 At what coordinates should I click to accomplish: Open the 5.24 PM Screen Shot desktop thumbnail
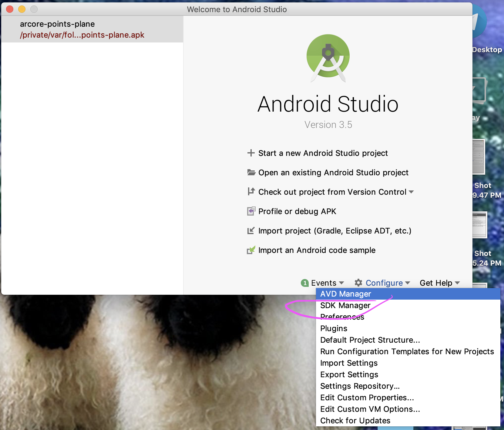(480, 225)
